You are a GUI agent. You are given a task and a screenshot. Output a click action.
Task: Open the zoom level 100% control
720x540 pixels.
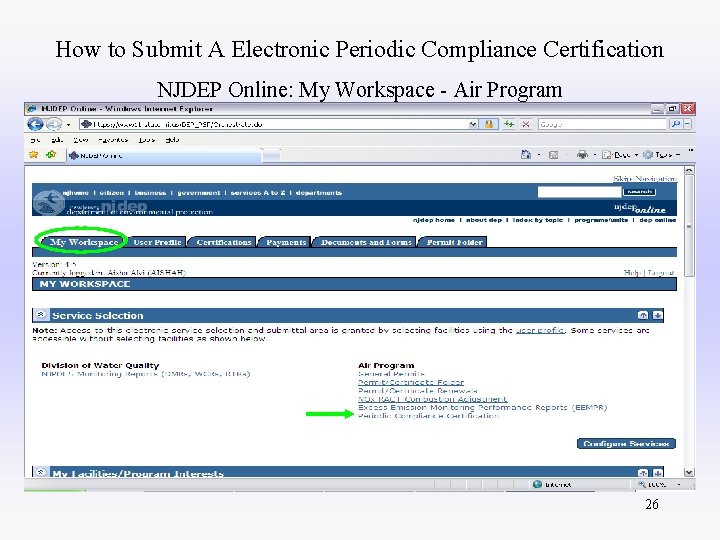[x=660, y=484]
